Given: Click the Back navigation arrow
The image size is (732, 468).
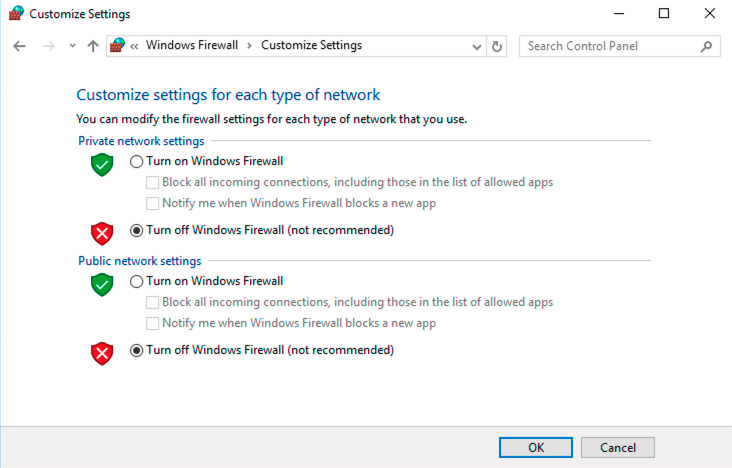Looking at the screenshot, I should (x=19, y=46).
